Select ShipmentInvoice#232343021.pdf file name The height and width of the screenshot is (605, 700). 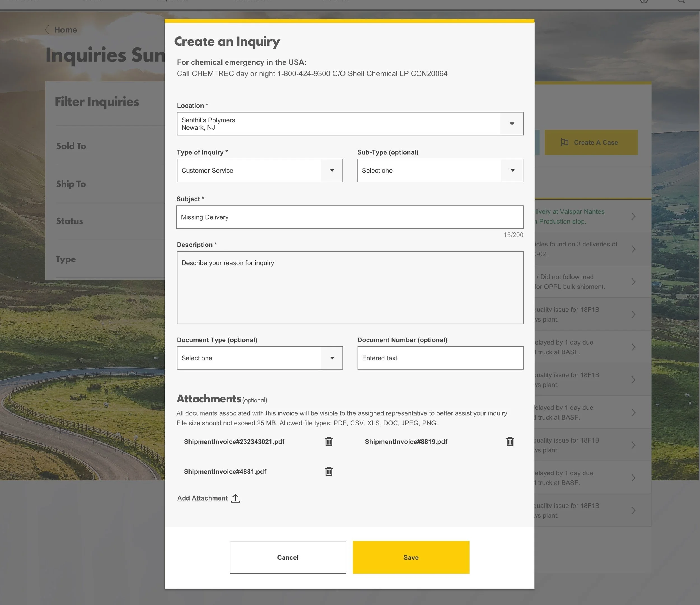(234, 442)
